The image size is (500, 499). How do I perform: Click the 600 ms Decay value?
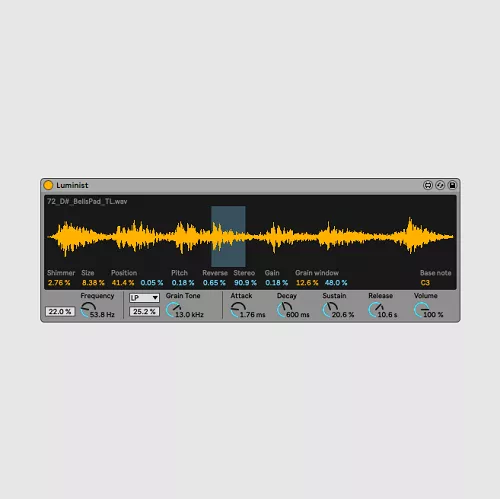click(298, 315)
